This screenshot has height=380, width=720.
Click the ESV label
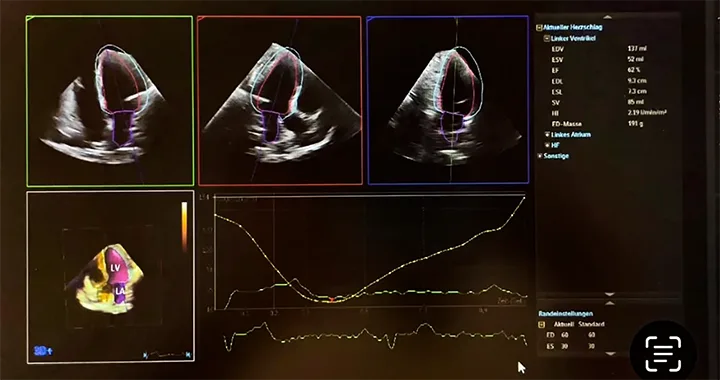(x=557, y=60)
